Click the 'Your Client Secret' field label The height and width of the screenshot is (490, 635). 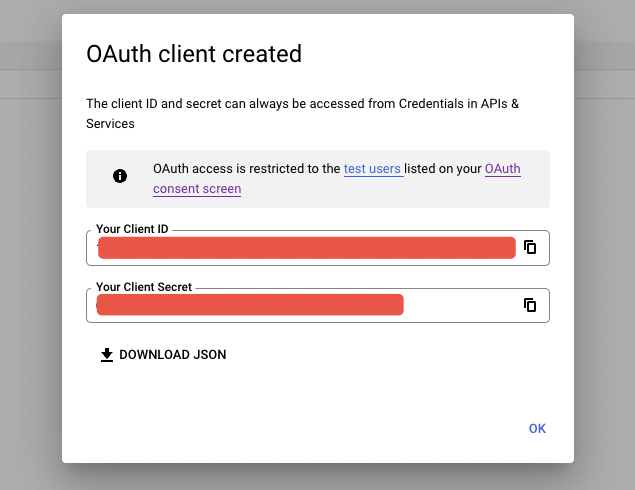(x=144, y=287)
